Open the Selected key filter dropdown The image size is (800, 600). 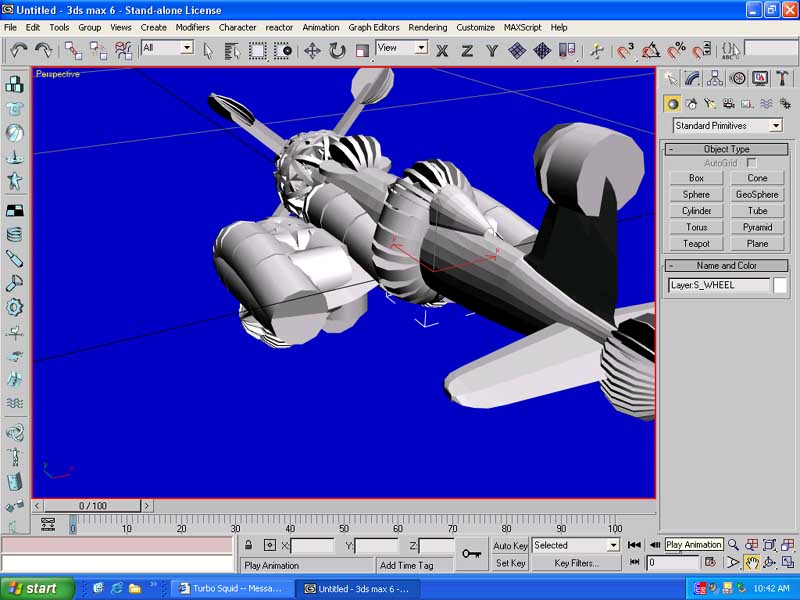(x=575, y=545)
